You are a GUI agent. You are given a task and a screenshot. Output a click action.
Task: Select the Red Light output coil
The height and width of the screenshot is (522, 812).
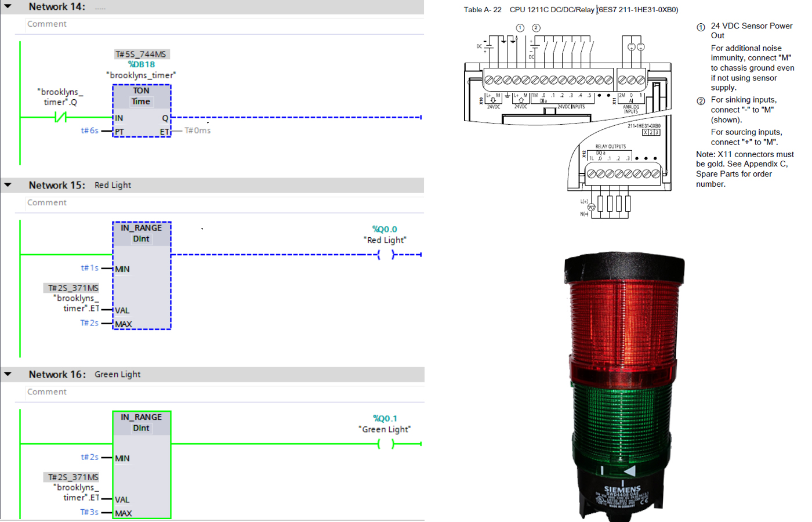[386, 255]
